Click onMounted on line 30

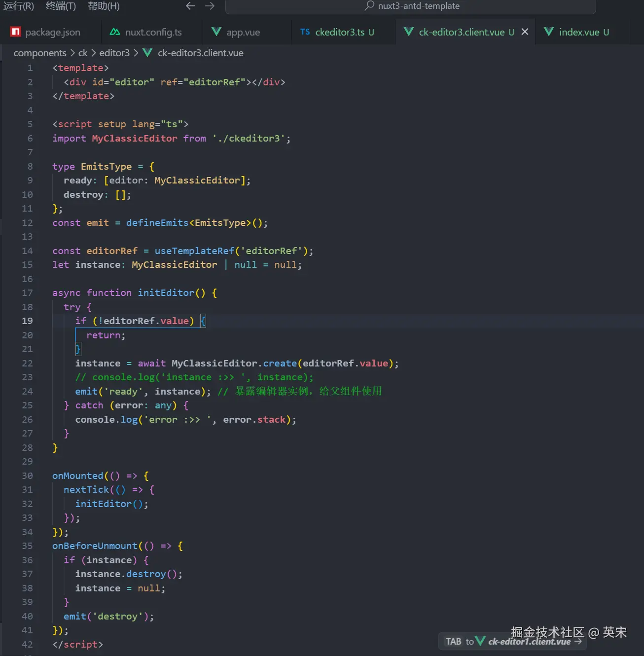click(x=78, y=476)
